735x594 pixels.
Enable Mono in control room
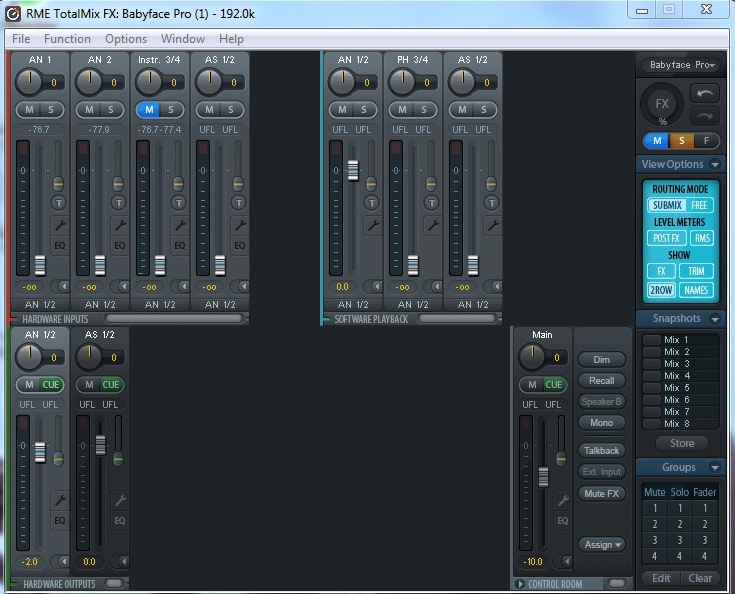602,423
